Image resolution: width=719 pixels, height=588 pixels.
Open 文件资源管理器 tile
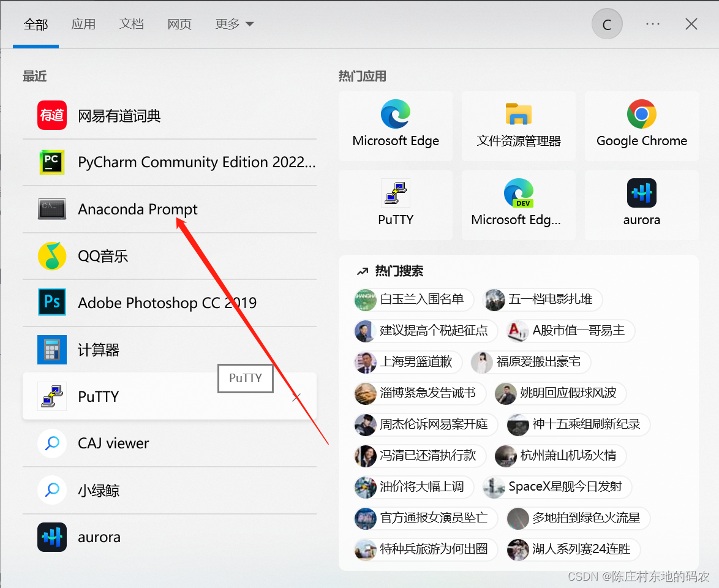(518, 126)
